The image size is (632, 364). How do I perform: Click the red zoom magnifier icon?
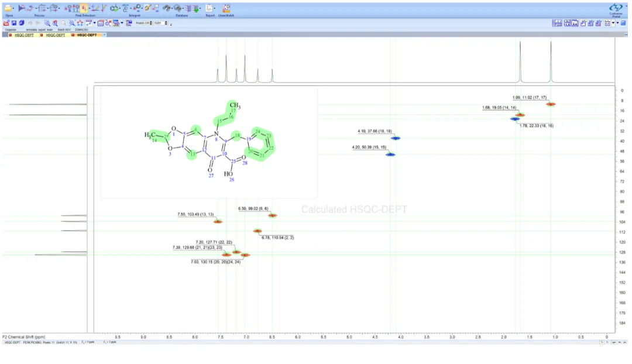[55, 23]
